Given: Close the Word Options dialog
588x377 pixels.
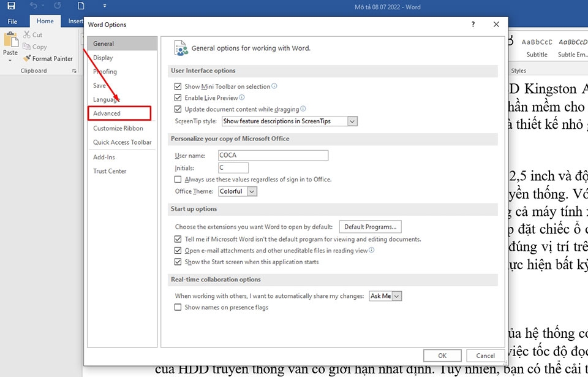Looking at the screenshot, I should click(x=496, y=25).
